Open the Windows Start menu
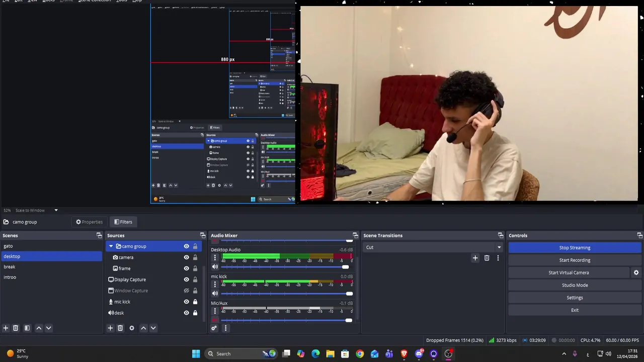The height and width of the screenshot is (362, 644). [196, 353]
